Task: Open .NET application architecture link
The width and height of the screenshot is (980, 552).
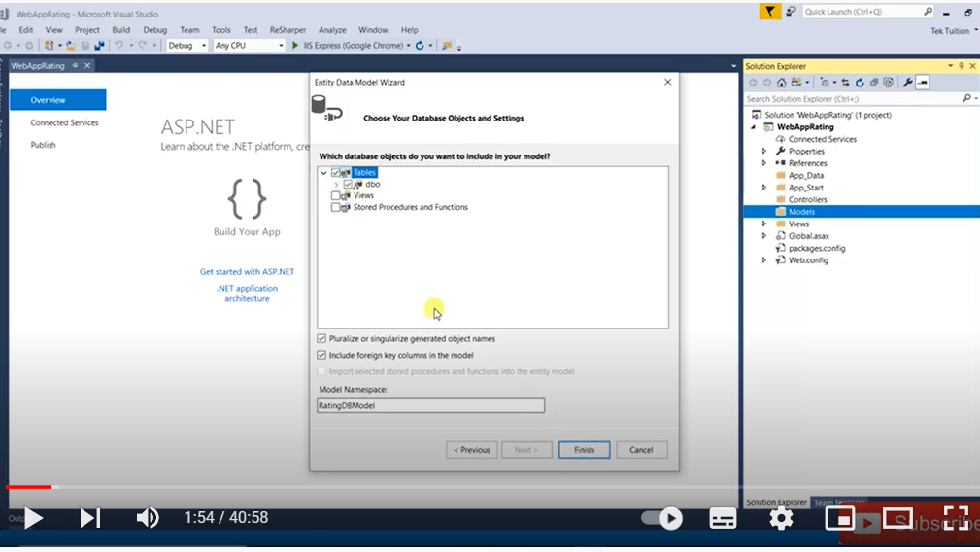Action: [x=247, y=293]
